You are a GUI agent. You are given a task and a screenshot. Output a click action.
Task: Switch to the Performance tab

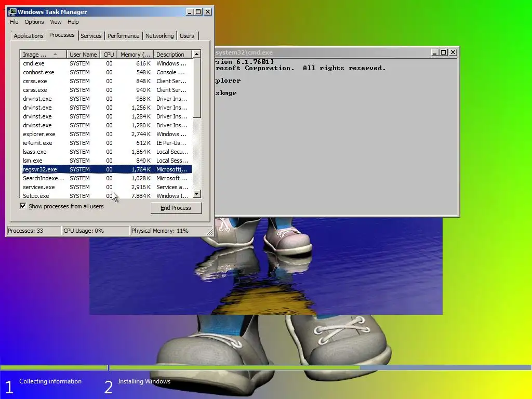(x=123, y=36)
